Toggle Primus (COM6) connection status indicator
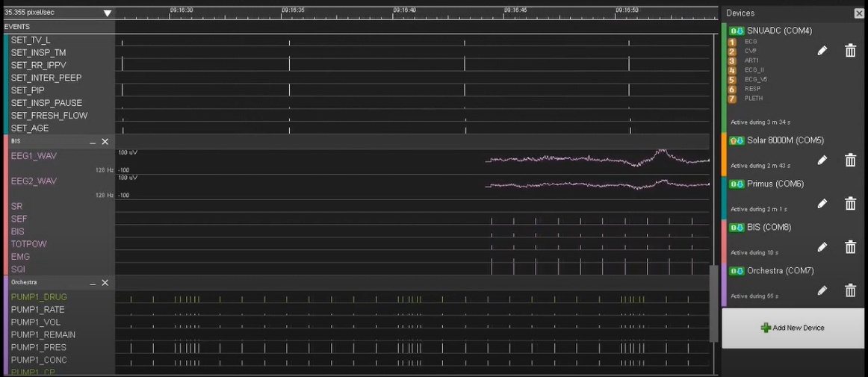 pos(737,184)
